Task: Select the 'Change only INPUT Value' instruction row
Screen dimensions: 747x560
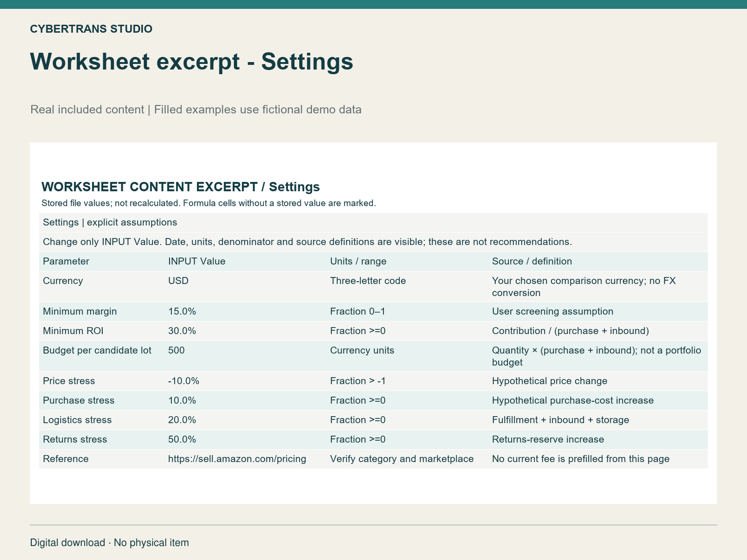Action: point(373,242)
